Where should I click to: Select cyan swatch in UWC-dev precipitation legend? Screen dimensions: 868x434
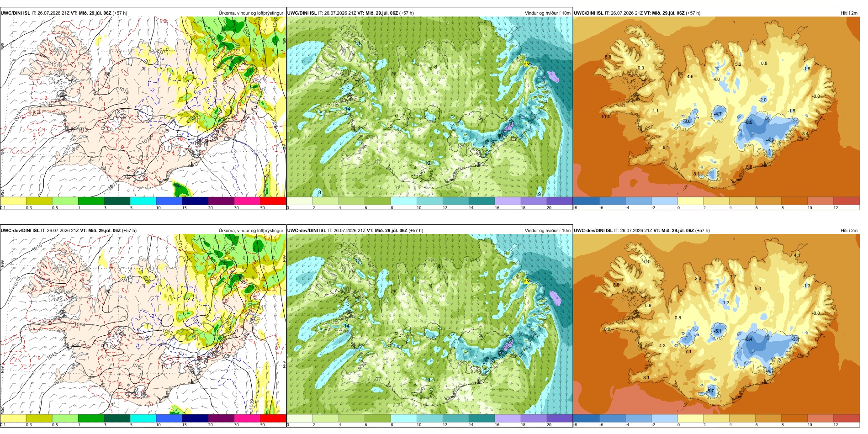pyautogui.click(x=143, y=418)
